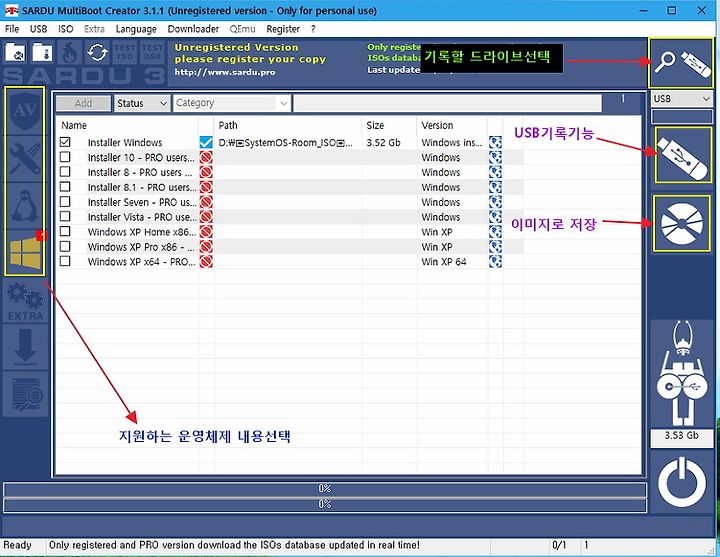
Task: Click the create ISO disc icon
Action: (x=682, y=224)
